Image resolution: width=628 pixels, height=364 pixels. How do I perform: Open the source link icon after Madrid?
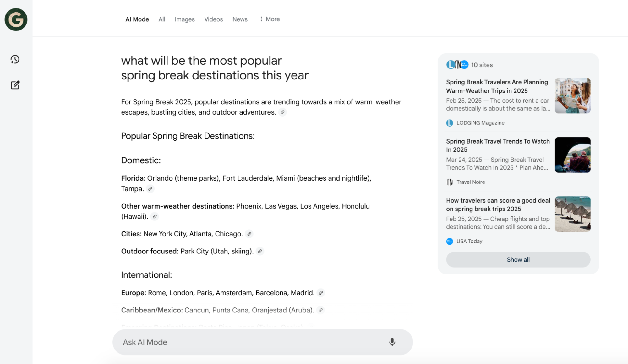click(321, 293)
